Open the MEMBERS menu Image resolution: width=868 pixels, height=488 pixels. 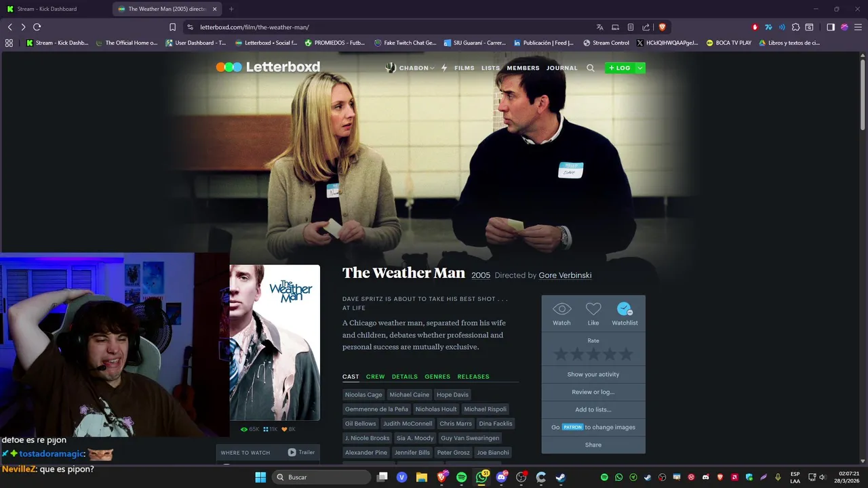(523, 68)
